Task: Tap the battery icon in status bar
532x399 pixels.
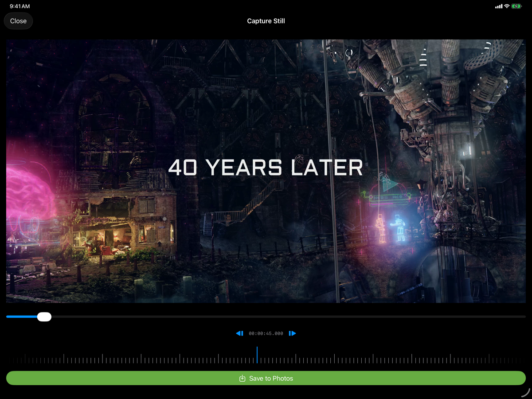Action: point(516,6)
